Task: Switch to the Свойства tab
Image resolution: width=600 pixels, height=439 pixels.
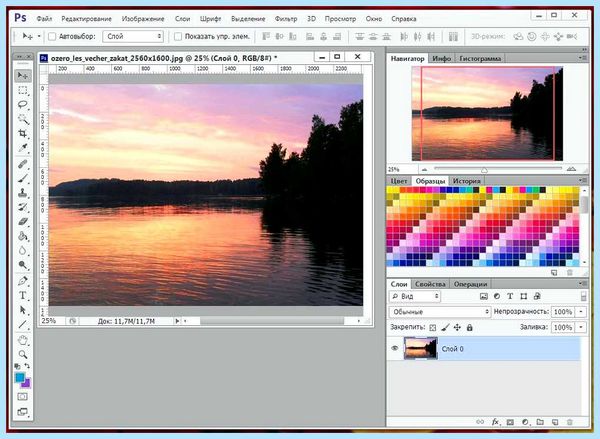Action: pyautogui.click(x=430, y=284)
